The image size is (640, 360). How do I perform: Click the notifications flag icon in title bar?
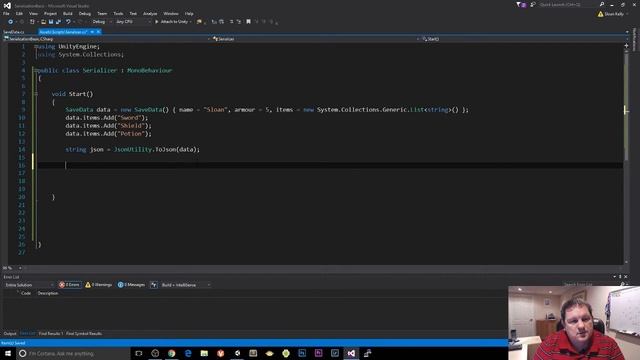(x=521, y=4)
